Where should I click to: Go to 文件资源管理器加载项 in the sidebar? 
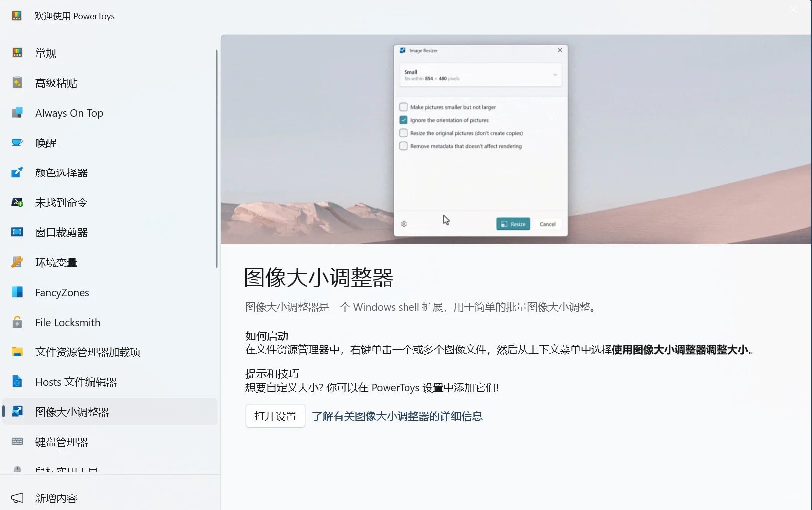click(110, 352)
